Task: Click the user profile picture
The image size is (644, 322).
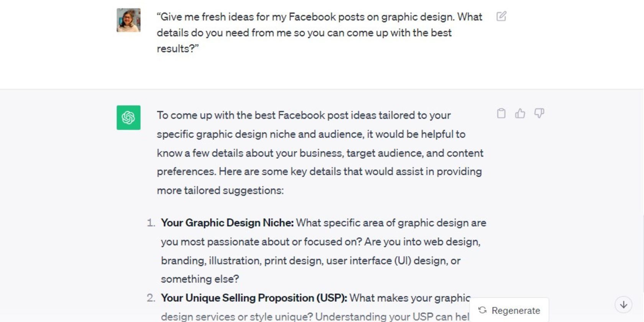Action: (128, 20)
